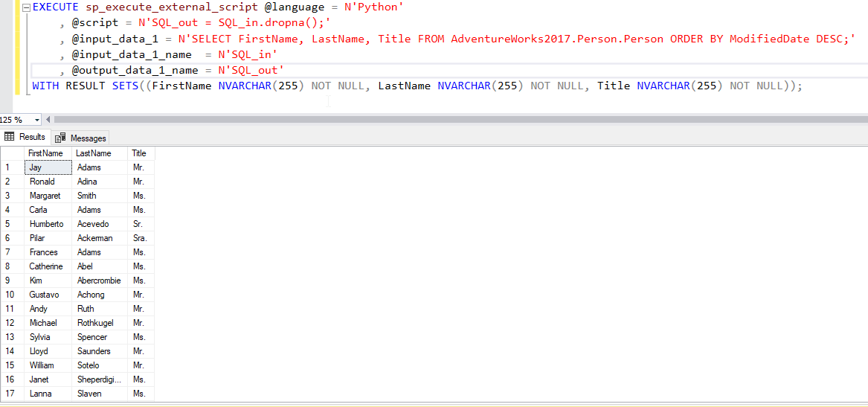868x407 pixels.
Task: Click the cell 'Janet'
Action: 48,380
